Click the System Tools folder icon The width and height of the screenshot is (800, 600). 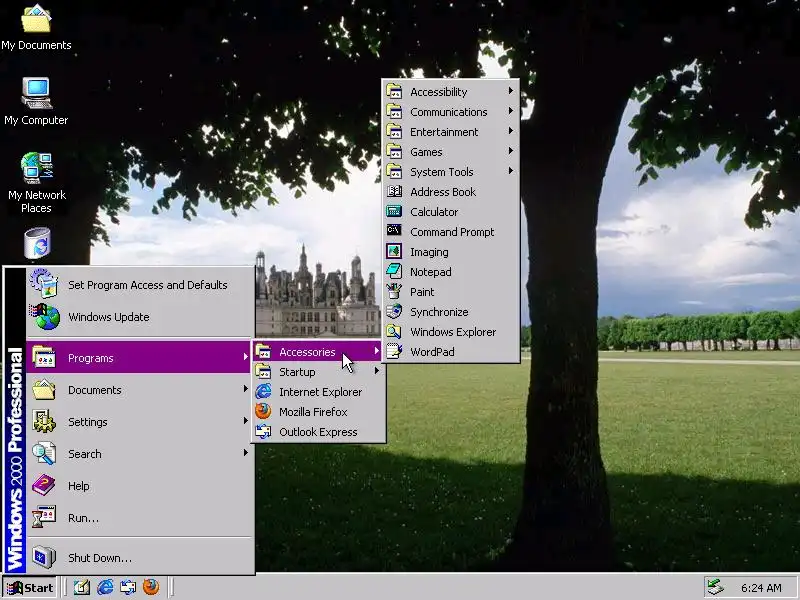click(394, 171)
